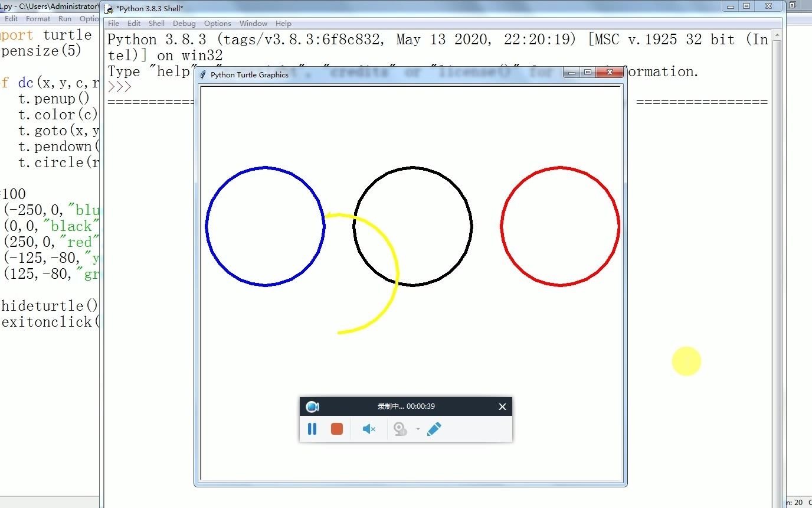812x508 pixels.
Task: Open File menu in Python Shell
Action: click(113, 24)
